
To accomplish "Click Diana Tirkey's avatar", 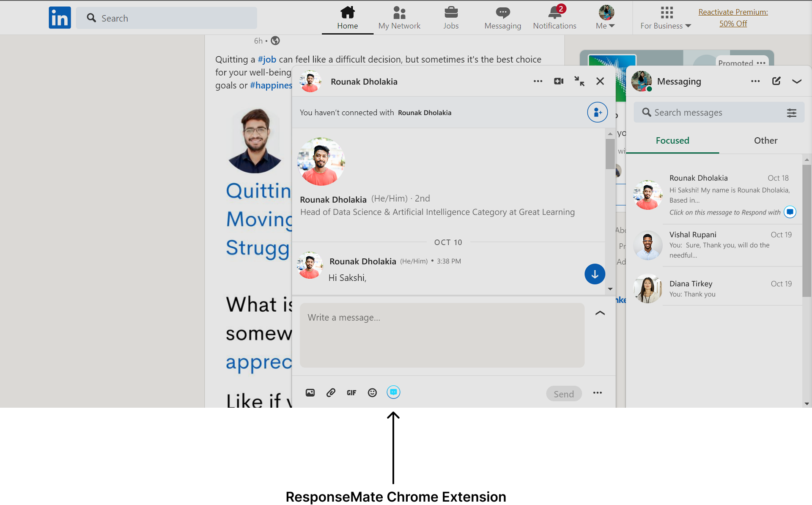I will (647, 289).
